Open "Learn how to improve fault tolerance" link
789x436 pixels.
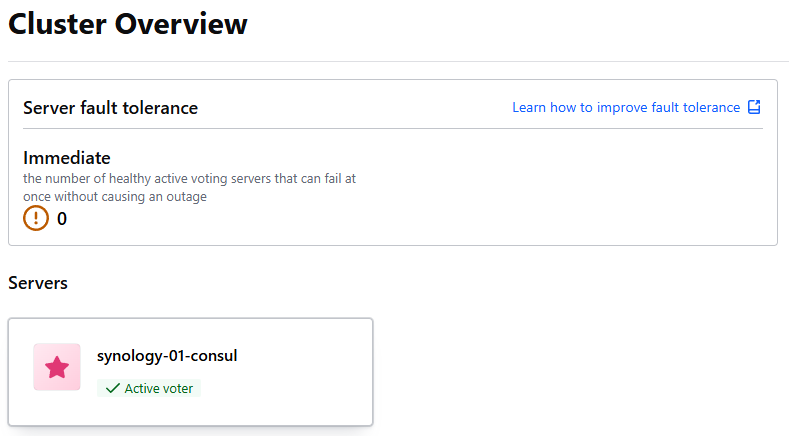click(626, 107)
